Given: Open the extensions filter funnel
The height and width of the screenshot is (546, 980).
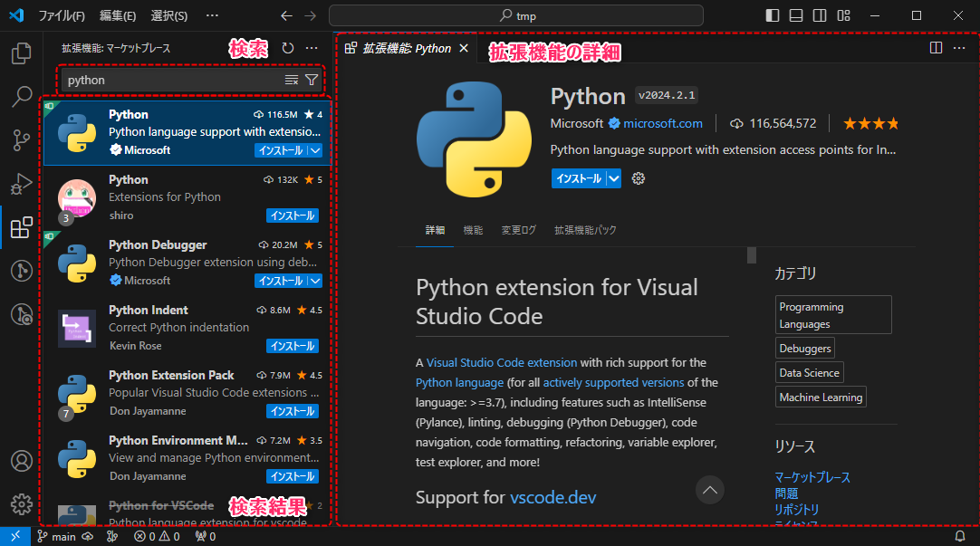Looking at the screenshot, I should tap(312, 80).
